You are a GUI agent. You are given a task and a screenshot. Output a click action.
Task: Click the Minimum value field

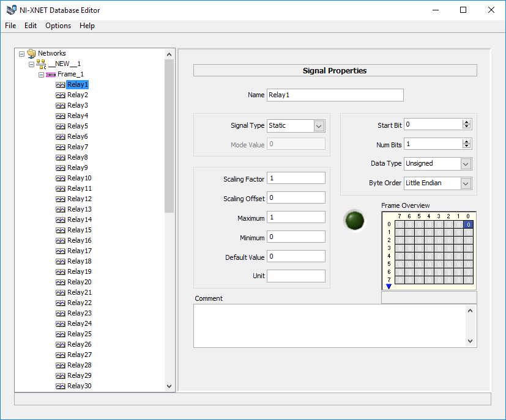pos(296,237)
